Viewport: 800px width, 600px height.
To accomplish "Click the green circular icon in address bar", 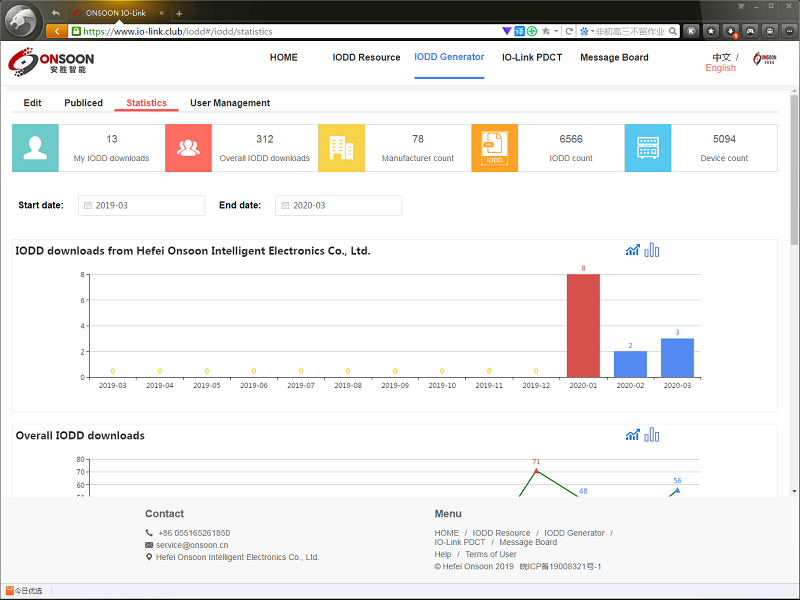I will coord(532,31).
